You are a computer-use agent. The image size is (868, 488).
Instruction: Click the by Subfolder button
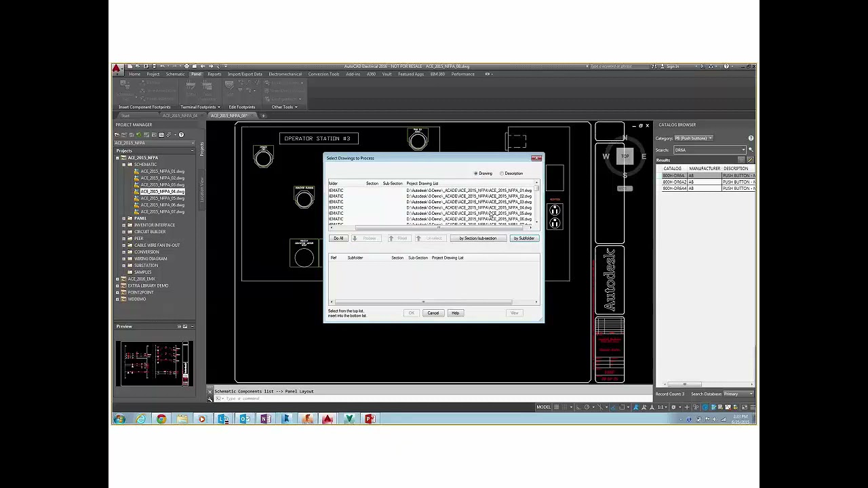(x=524, y=239)
